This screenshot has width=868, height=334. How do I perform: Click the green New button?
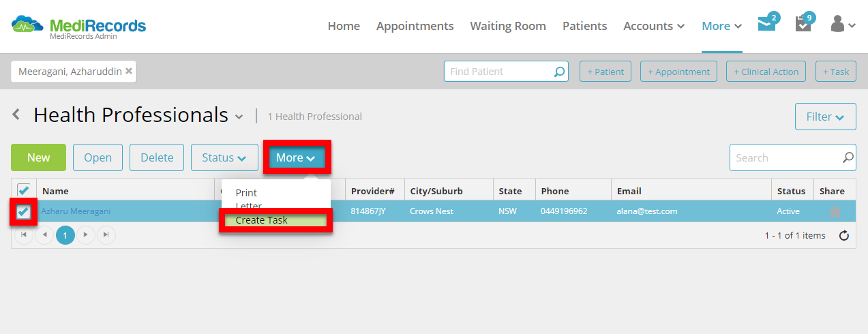coord(38,157)
